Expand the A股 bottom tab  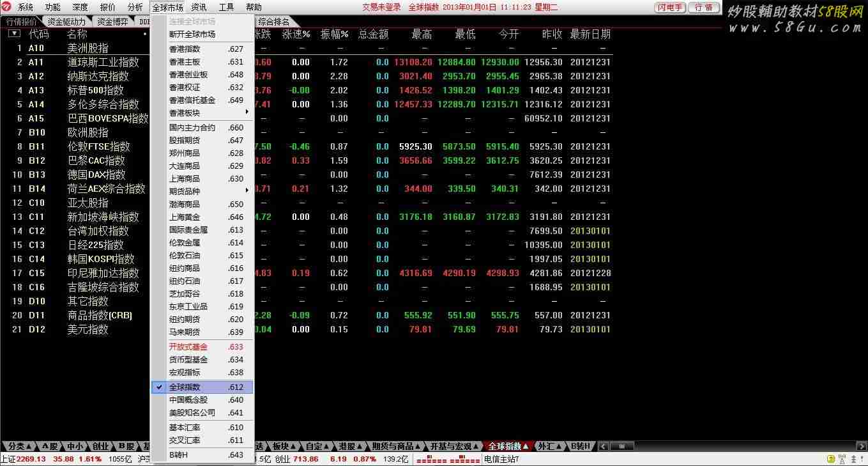tap(50, 446)
